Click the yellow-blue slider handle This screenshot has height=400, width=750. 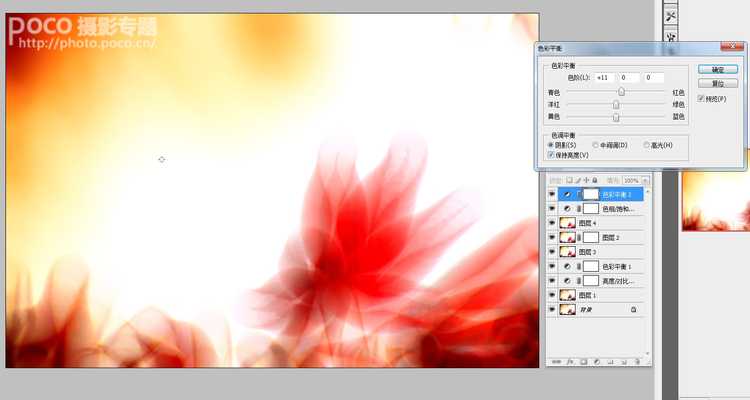pos(616,117)
